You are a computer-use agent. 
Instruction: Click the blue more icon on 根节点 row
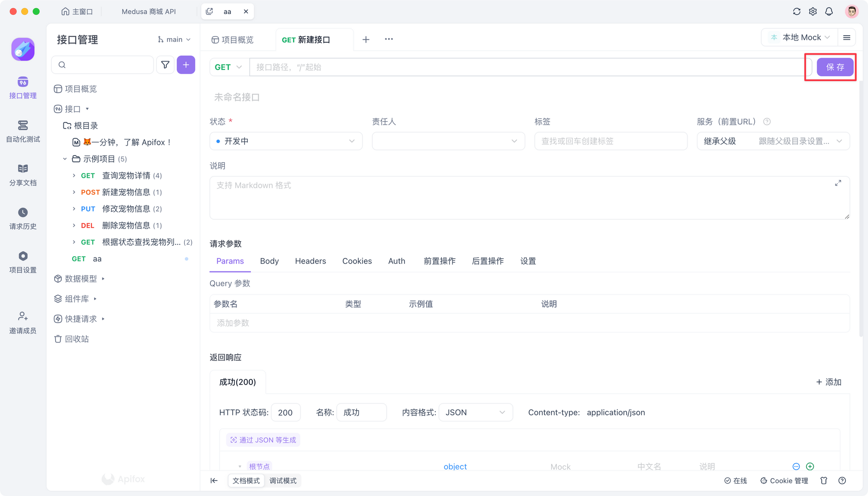coord(796,467)
